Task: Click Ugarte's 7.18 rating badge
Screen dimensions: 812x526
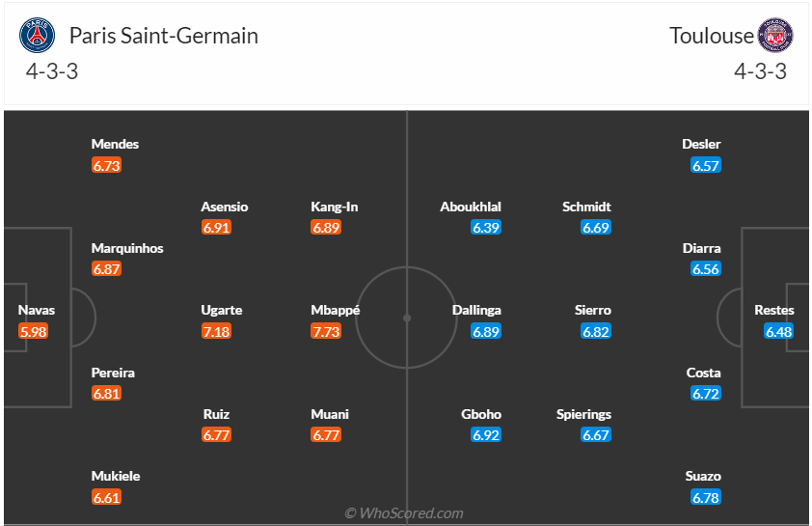Action: click(x=216, y=331)
